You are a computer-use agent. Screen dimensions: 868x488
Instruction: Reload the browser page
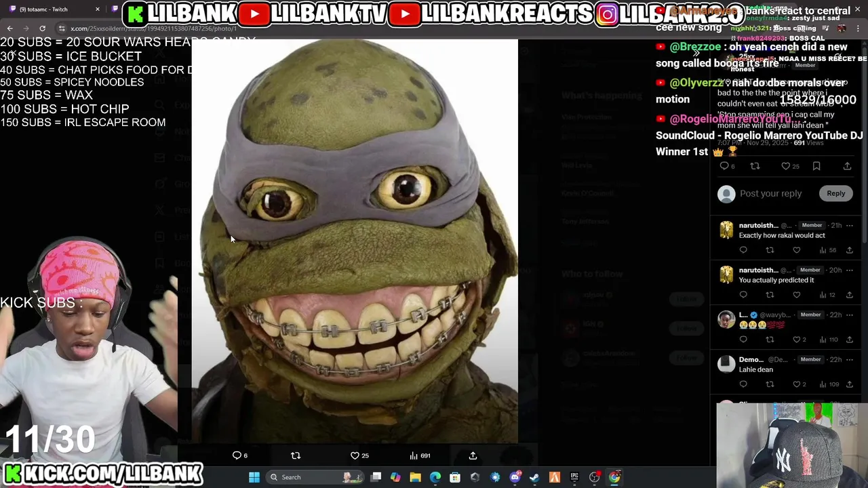pos(42,28)
